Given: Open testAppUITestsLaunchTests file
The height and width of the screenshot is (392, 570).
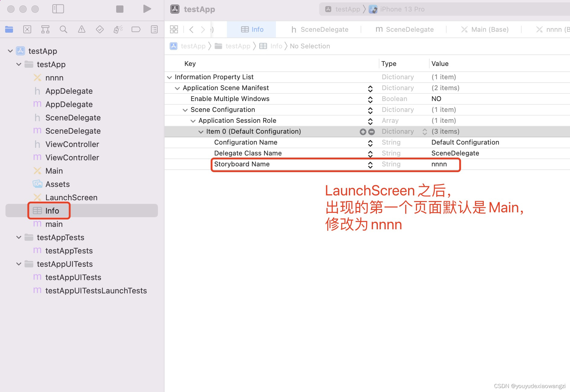Looking at the screenshot, I should coord(96,291).
